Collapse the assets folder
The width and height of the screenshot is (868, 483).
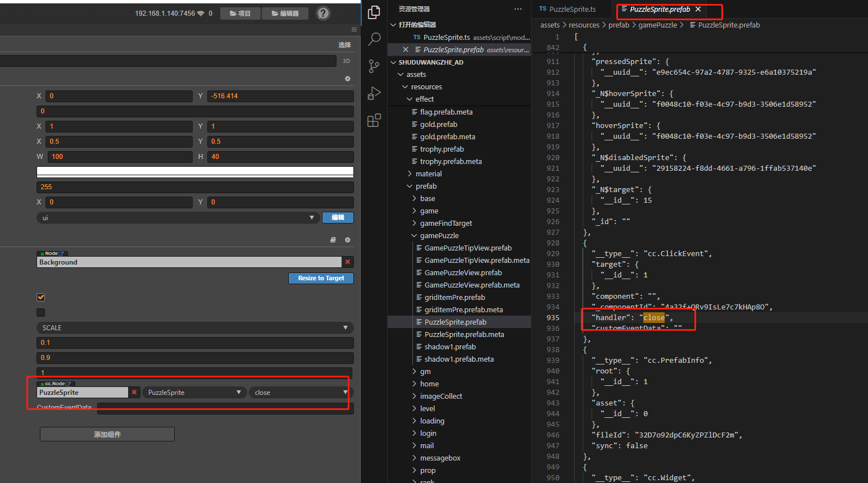(x=401, y=74)
